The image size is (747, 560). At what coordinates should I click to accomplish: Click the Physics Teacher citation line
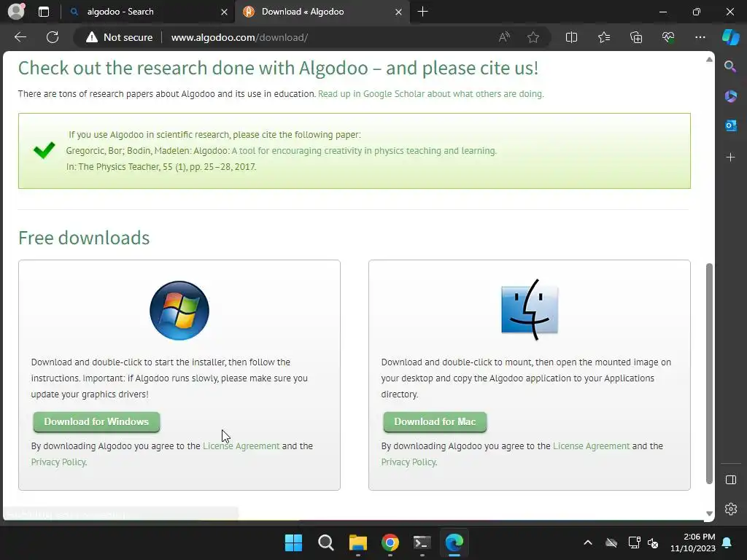point(161,167)
